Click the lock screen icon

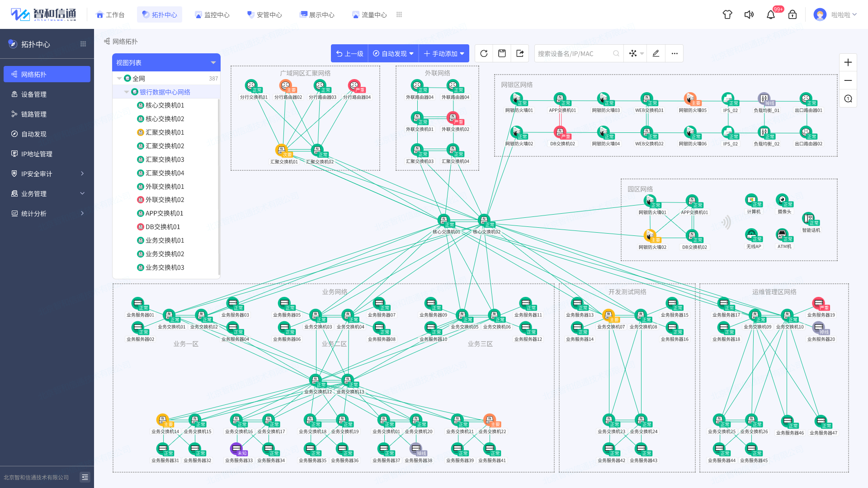(793, 14)
